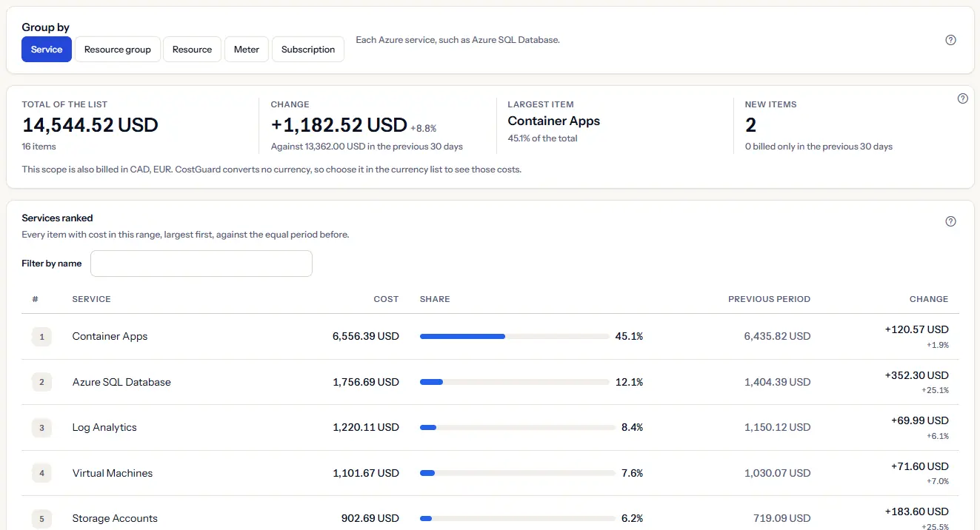This screenshot has height=530, width=980.
Task: Click the 6,435.82 USD previous period value
Action: (x=777, y=336)
